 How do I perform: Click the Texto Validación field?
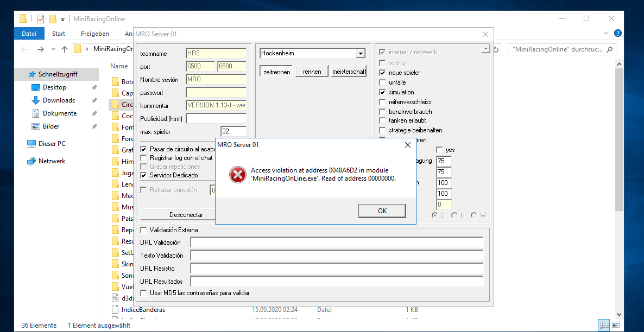coord(337,256)
